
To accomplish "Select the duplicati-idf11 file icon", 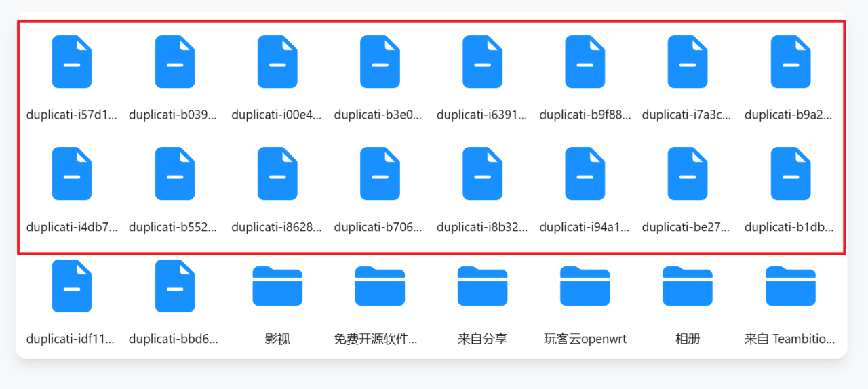I will coord(72,286).
